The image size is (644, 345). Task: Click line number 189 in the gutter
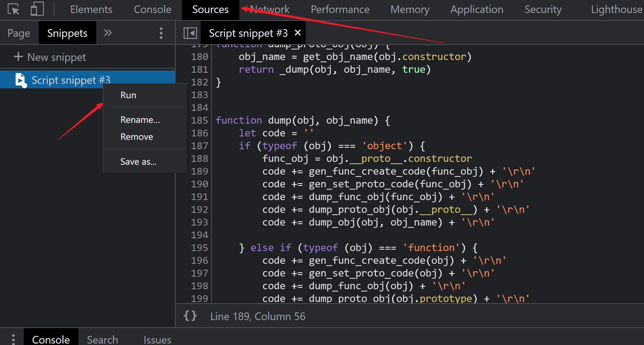tap(199, 171)
